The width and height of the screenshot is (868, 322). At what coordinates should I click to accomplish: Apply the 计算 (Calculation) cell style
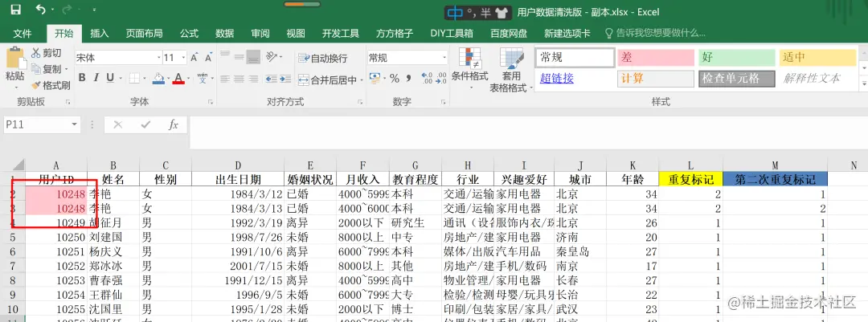(x=656, y=79)
